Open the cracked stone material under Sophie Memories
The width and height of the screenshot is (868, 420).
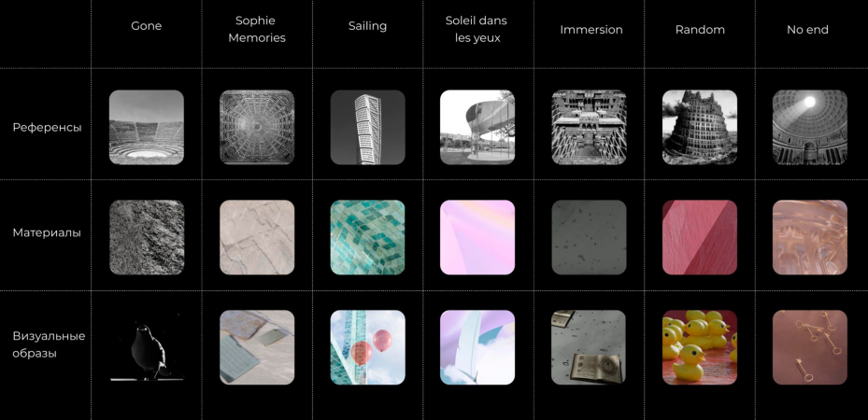click(x=257, y=238)
